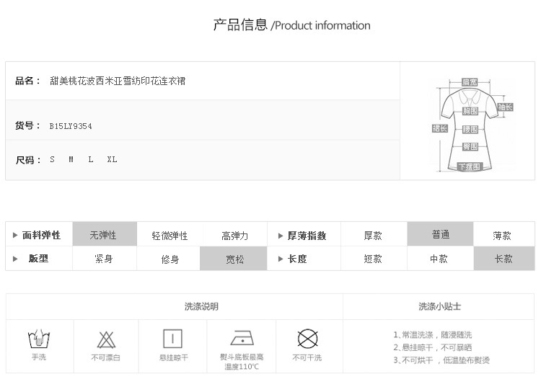
Task: Select 宽松 loose fit option
Action: (235, 259)
